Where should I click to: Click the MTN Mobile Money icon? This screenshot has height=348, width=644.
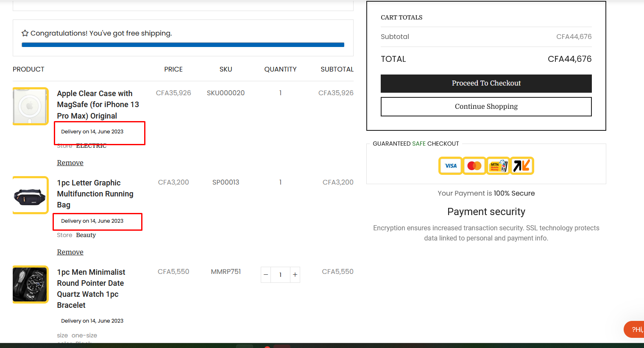(x=498, y=166)
